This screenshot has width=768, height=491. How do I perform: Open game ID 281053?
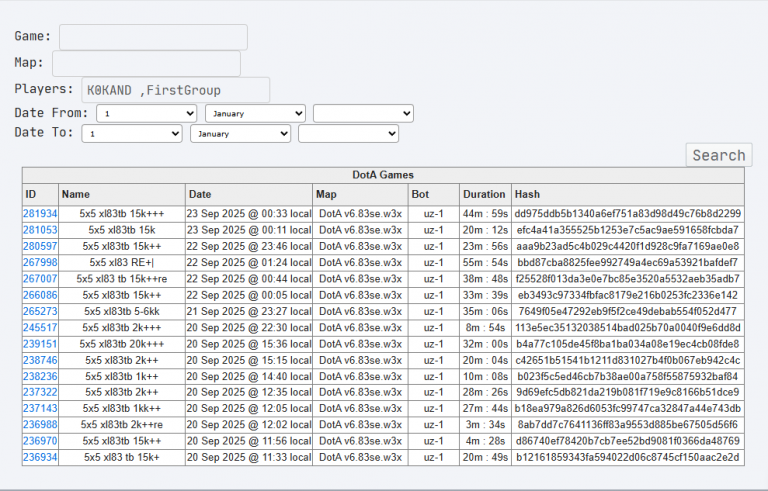pyautogui.click(x=40, y=230)
